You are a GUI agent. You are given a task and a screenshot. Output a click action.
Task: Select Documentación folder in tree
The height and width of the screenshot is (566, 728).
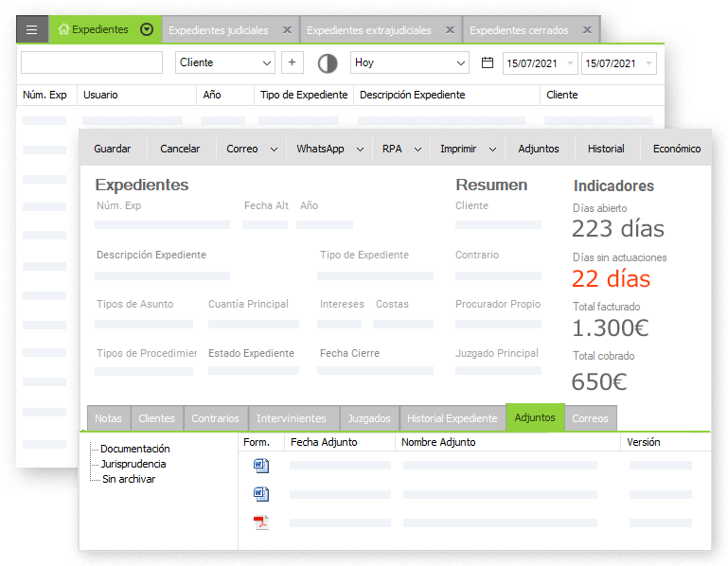[135, 449]
